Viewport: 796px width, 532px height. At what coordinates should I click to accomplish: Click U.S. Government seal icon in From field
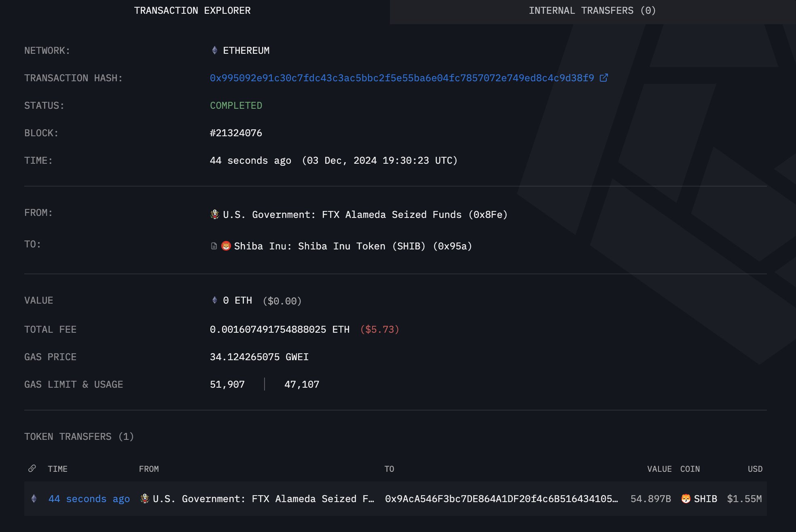pyautogui.click(x=215, y=214)
